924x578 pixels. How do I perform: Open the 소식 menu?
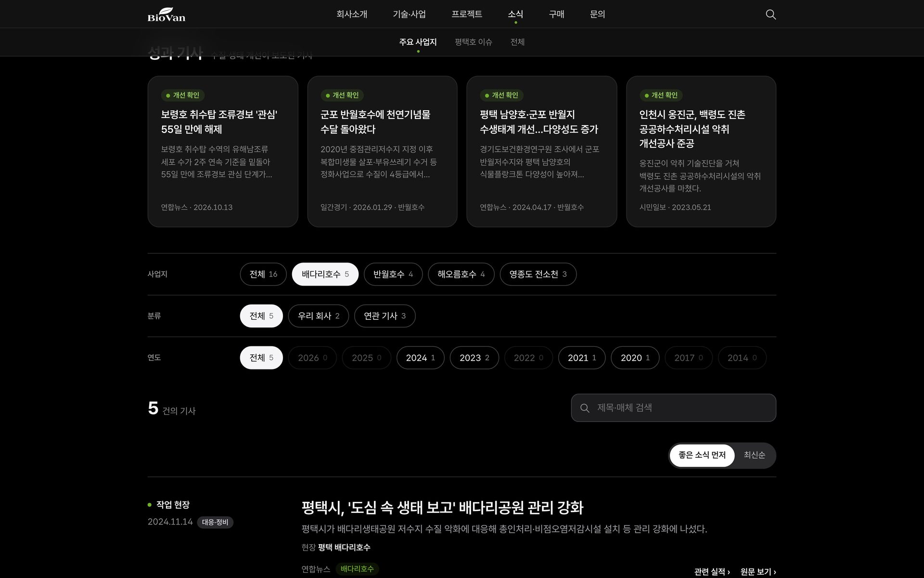[x=515, y=14]
